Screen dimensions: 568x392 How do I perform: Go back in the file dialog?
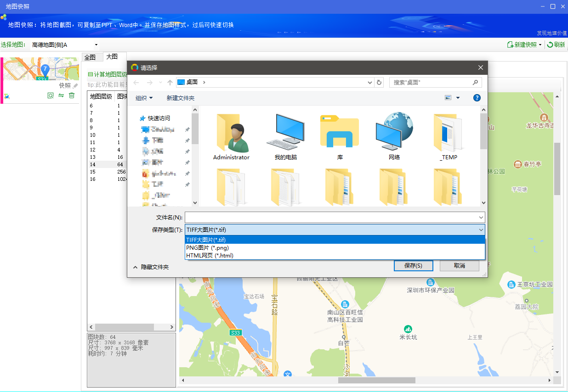point(136,82)
